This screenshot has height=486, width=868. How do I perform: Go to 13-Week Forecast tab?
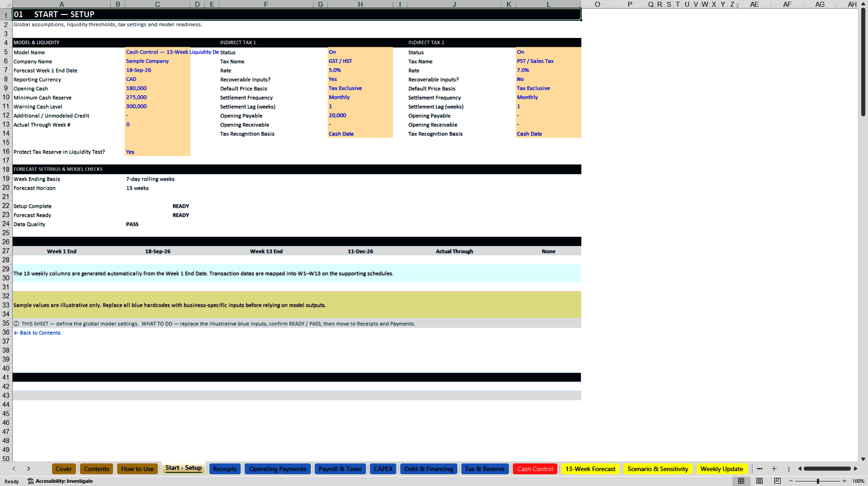590,469
